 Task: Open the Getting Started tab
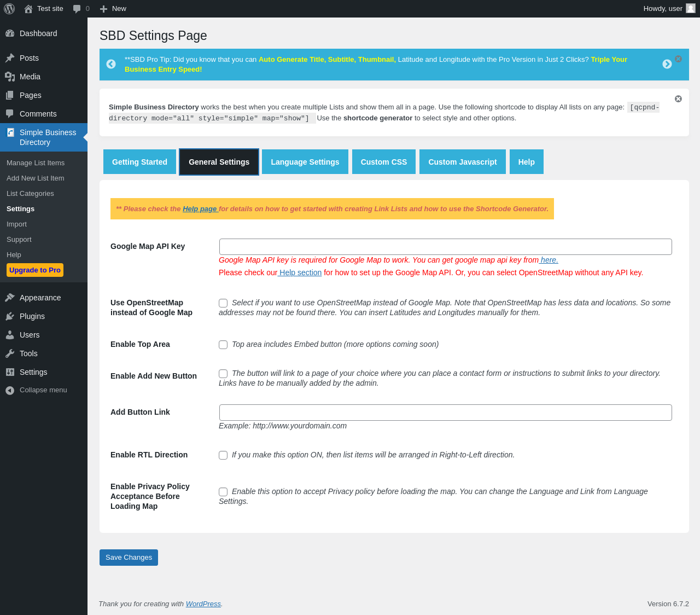[139, 162]
